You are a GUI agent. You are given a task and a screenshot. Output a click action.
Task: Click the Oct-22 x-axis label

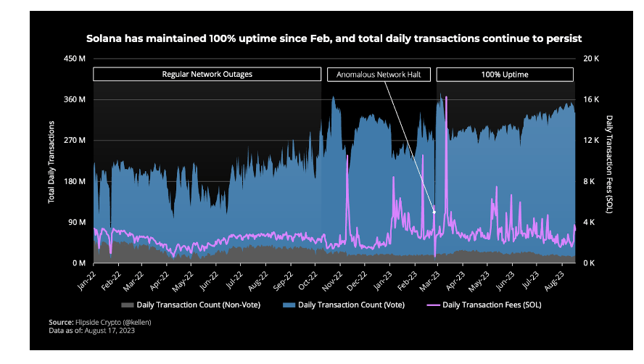point(308,281)
